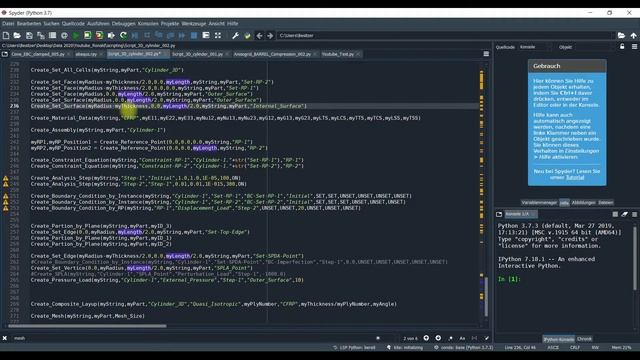The height and width of the screenshot is (360, 640).
Task: Open the Hilfe menu
Action: [232, 24]
